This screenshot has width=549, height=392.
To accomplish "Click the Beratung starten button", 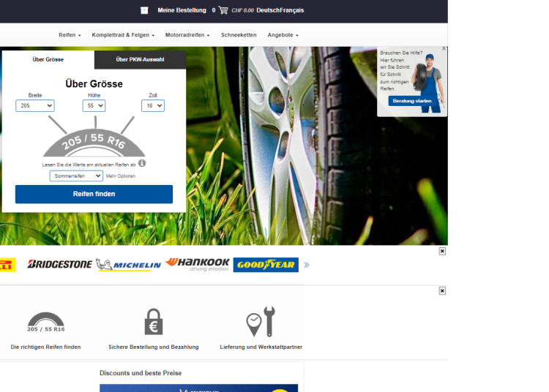I will click(412, 101).
